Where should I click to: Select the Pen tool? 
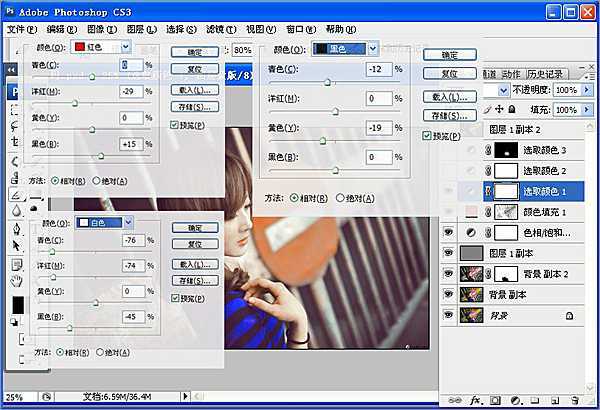click(x=16, y=229)
